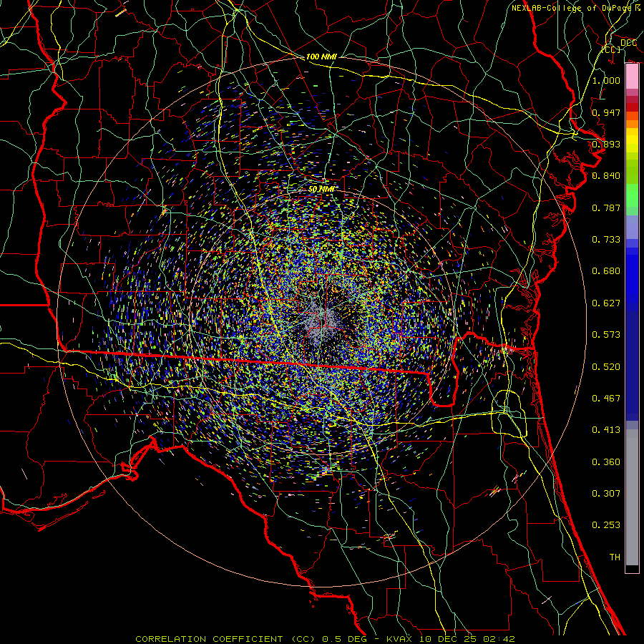
Task: Click the DEC label above the color scale
Action: [628, 43]
